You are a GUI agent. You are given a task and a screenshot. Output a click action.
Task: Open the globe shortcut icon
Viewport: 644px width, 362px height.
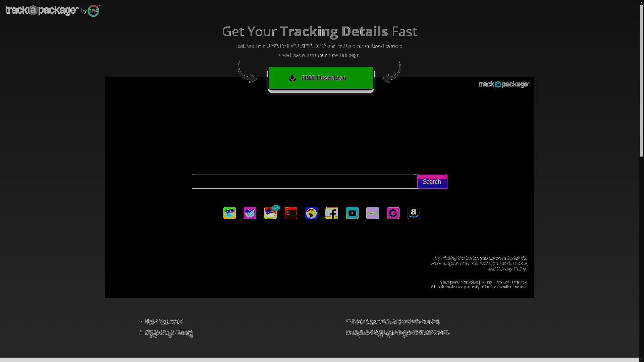(312, 213)
